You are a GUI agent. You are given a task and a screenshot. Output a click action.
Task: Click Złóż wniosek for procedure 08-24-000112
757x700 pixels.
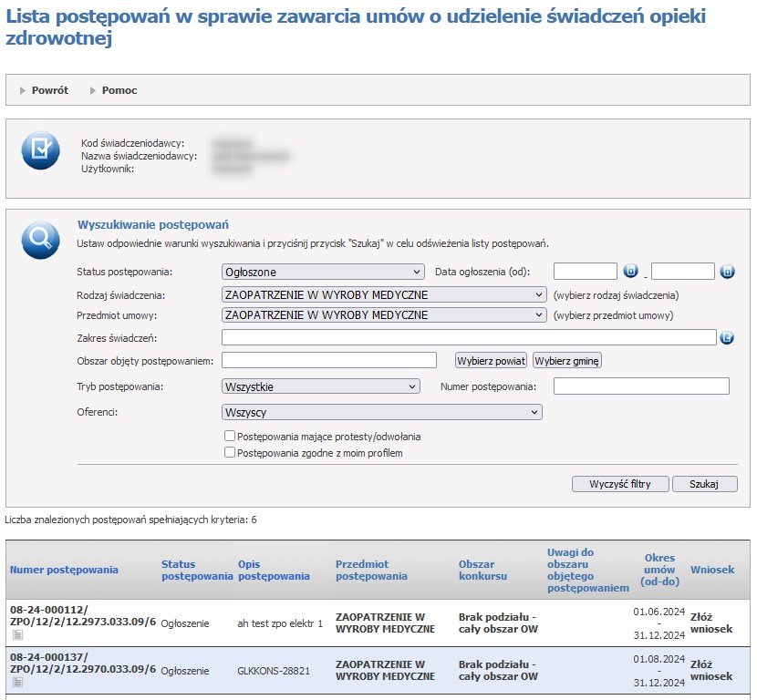711,623
